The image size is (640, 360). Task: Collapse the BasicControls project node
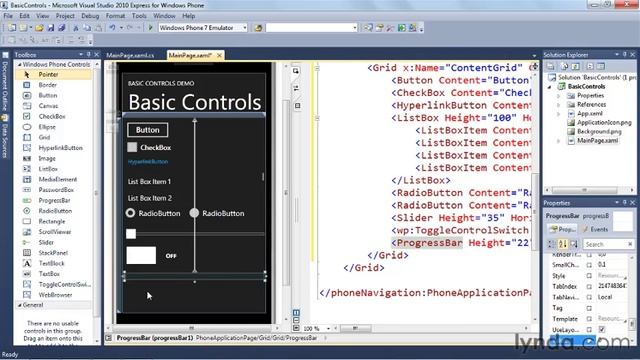(549, 87)
